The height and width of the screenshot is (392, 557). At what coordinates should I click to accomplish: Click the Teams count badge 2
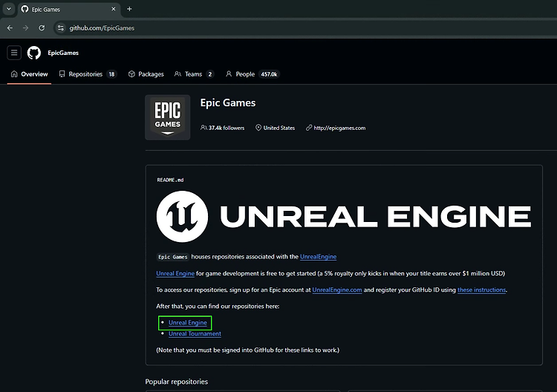coord(210,74)
